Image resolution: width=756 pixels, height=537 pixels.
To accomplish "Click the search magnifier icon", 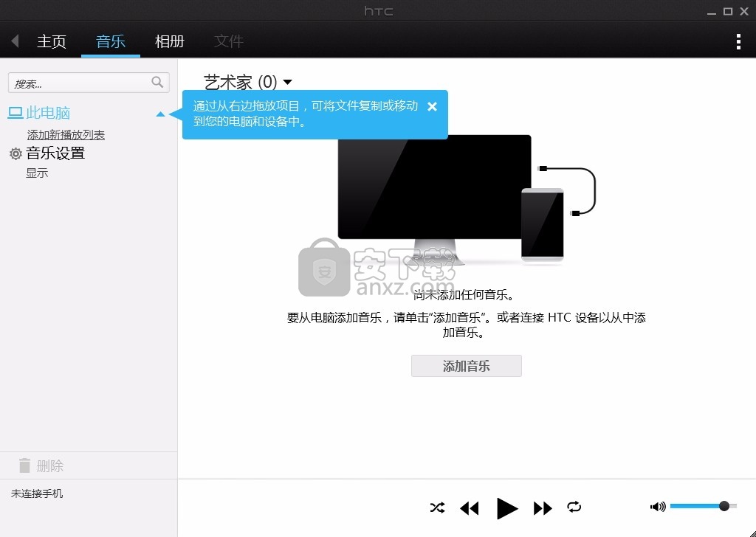I will pyautogui.click(x=157, y=83).
